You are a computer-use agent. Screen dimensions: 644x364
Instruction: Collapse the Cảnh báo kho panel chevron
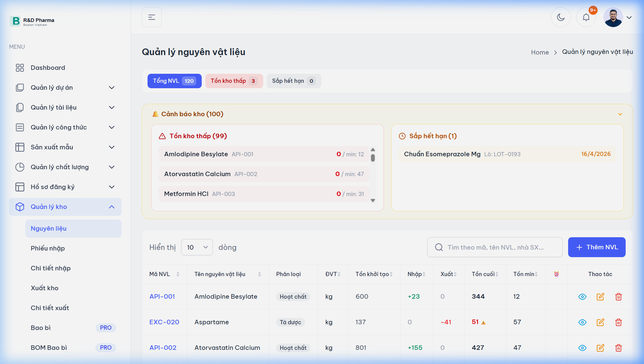point(620,114)
